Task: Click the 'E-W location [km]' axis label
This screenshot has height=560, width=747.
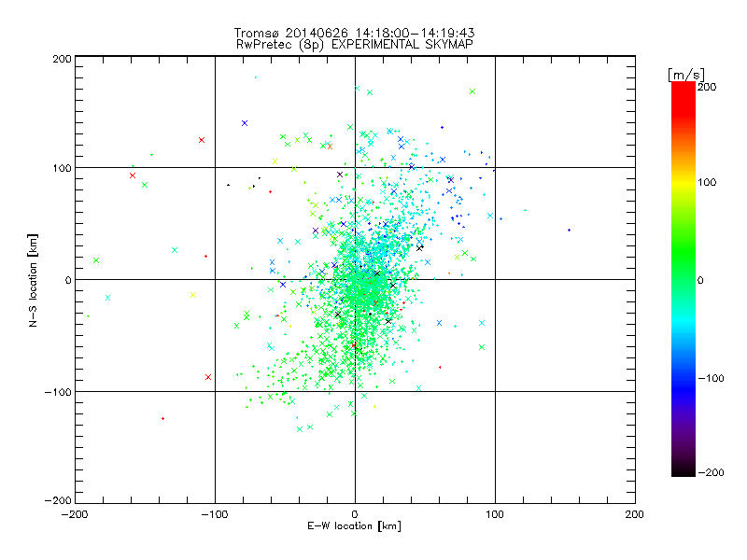Action: tap(354, 526)
